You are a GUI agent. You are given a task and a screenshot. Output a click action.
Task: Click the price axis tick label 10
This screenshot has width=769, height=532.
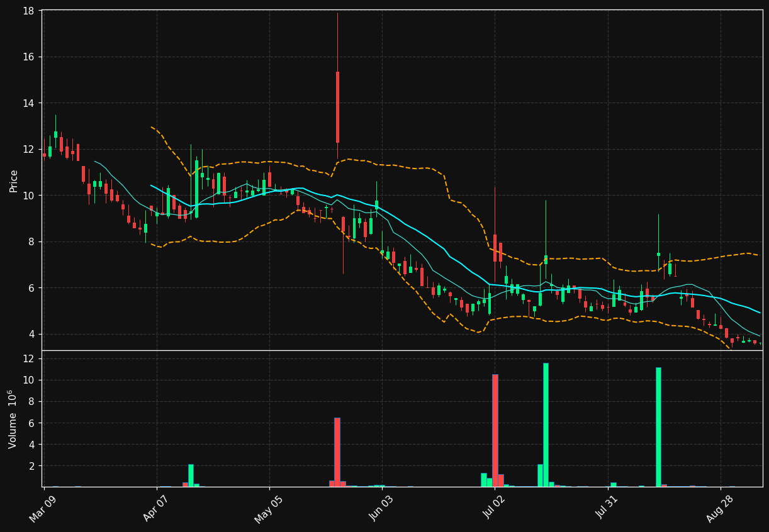[x=30, y=196]
